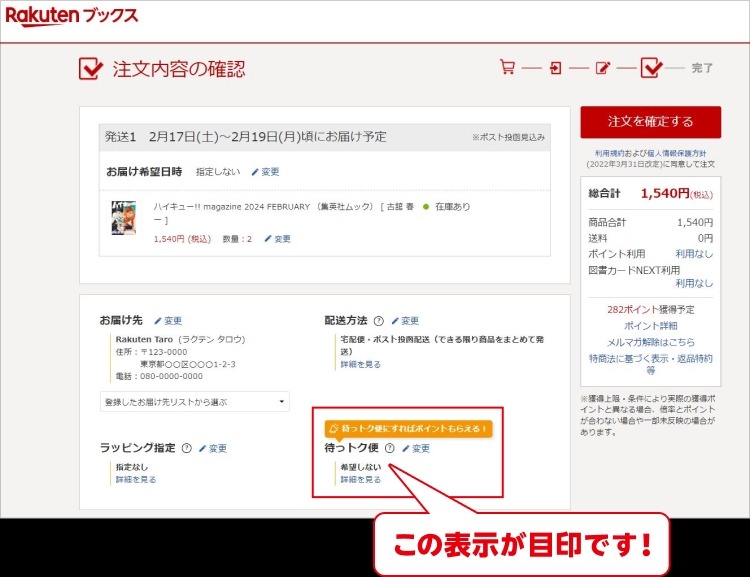The height and width of the screenshot is (577, 750).
Task: Click 図書カードNEXT利用 利用なし link
Action: pos(694,283)
